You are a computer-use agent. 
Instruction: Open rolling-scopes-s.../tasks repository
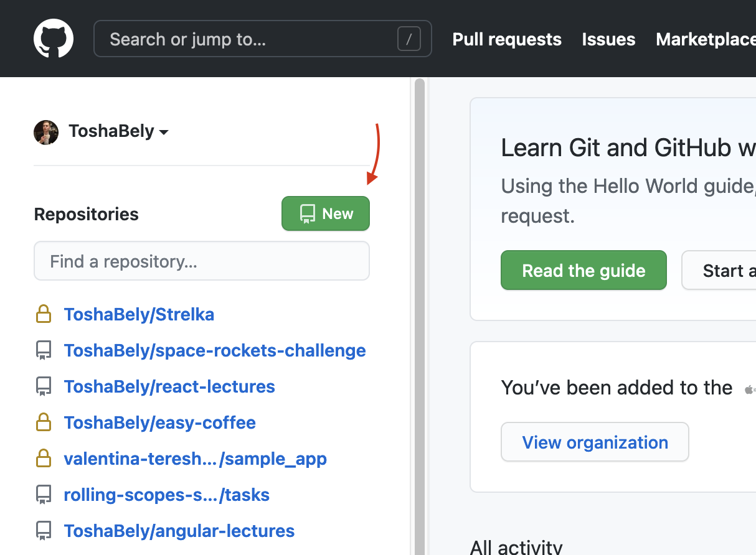[167, 495]
